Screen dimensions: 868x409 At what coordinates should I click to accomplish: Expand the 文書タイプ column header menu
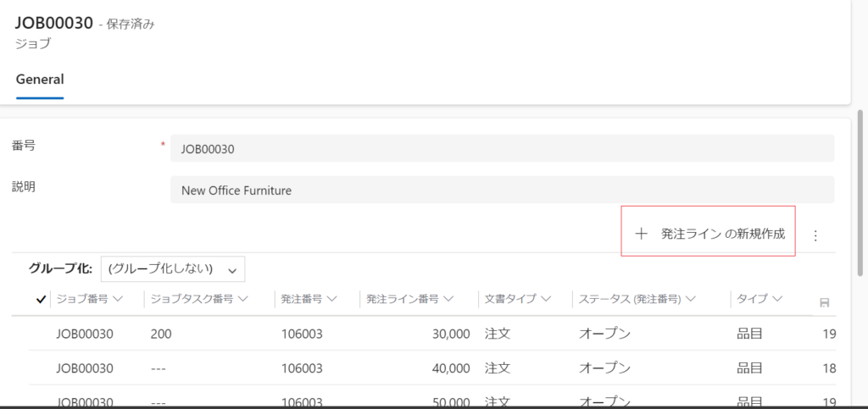[547, 299]
